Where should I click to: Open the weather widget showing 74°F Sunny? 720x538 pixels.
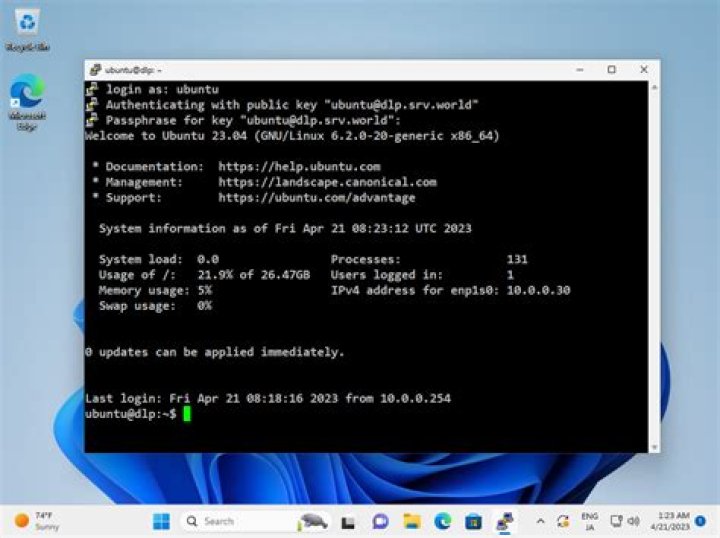point(37,521)
